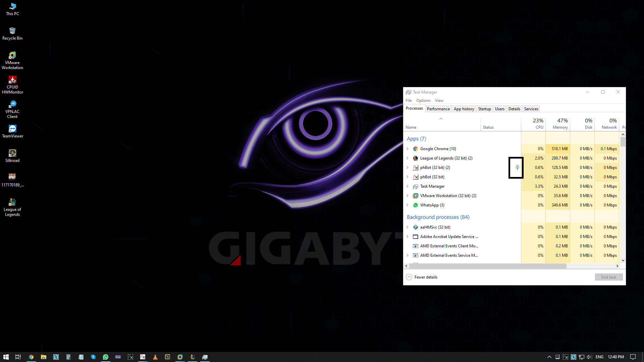The image size is (644, 362).
Task: Sort processes by Memory column header
Action: pos(560,127)
